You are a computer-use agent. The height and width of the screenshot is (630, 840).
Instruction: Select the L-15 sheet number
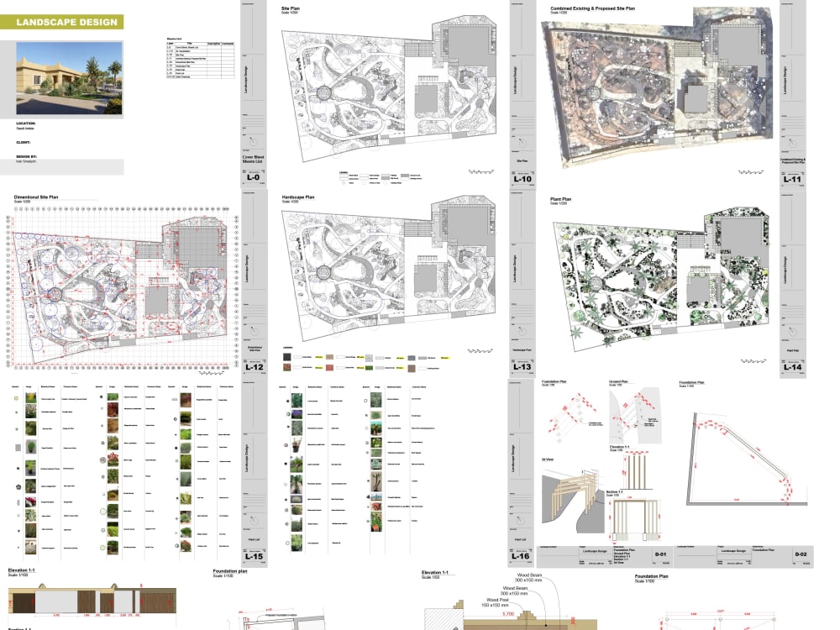click(x=254, y=557)
